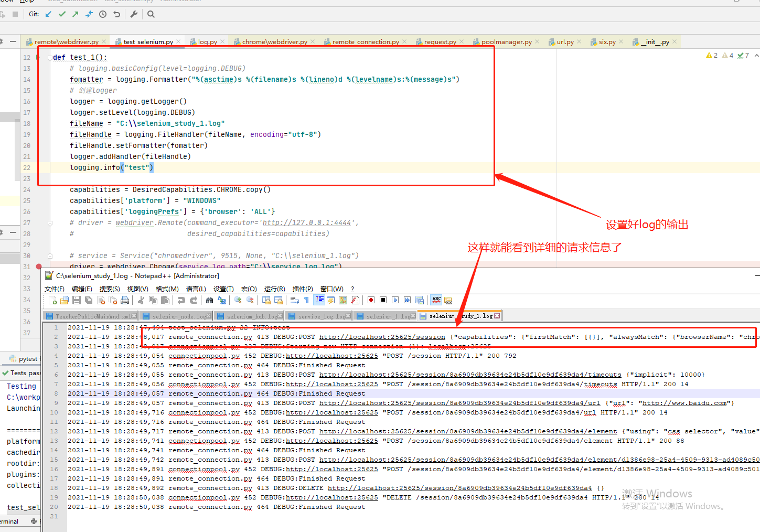The width and height of the screenshot is (760, 532).
Task: Open settings wrench icon in PyCharm toolbar
Action: point(134,14)
